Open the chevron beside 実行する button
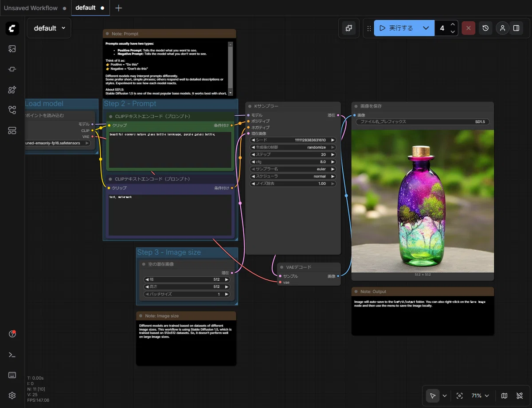The height and width of the screenshot is (408, 532). [x=426, y=28]
